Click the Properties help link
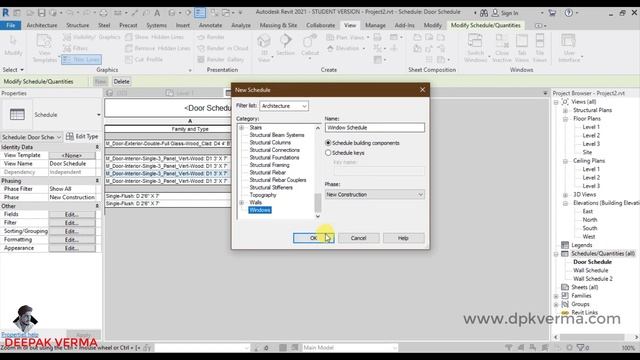Image resolution: width=640 pixels, height=360 pixels. pyautogui.click(x=20, y=335)
